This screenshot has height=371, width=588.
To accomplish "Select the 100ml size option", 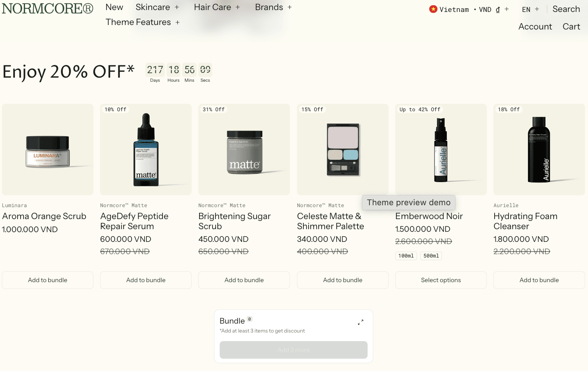I will [406, 256].
